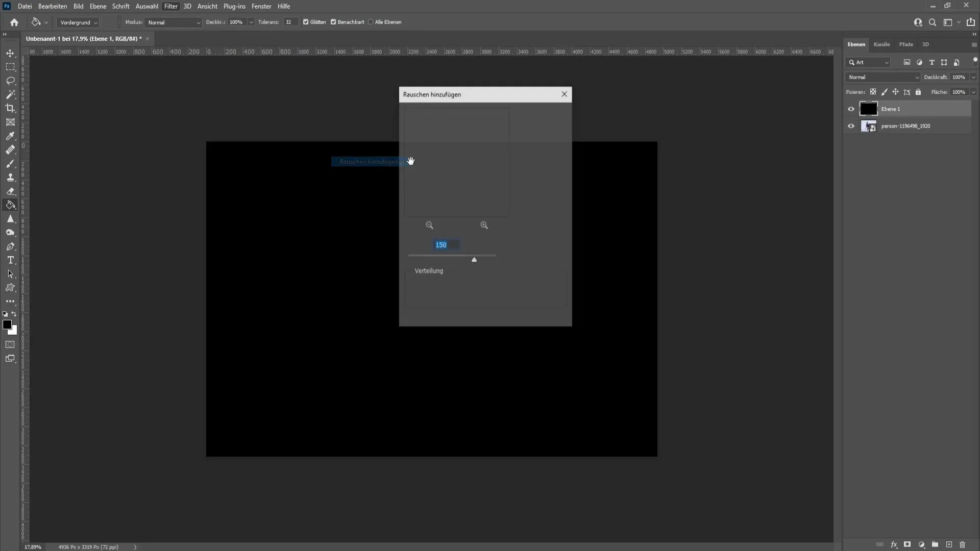The height and width of the screenshot is (551, 980).
Task: Select the Brush tool
Action: pos(10,163)
